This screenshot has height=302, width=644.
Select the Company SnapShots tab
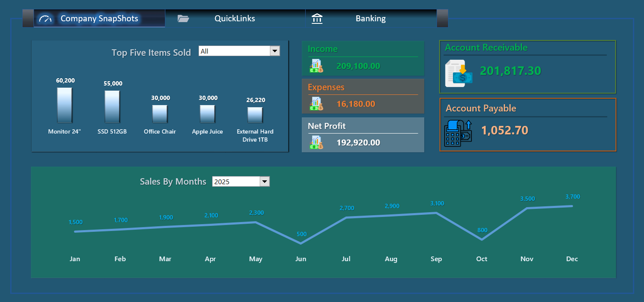[99, 19]
